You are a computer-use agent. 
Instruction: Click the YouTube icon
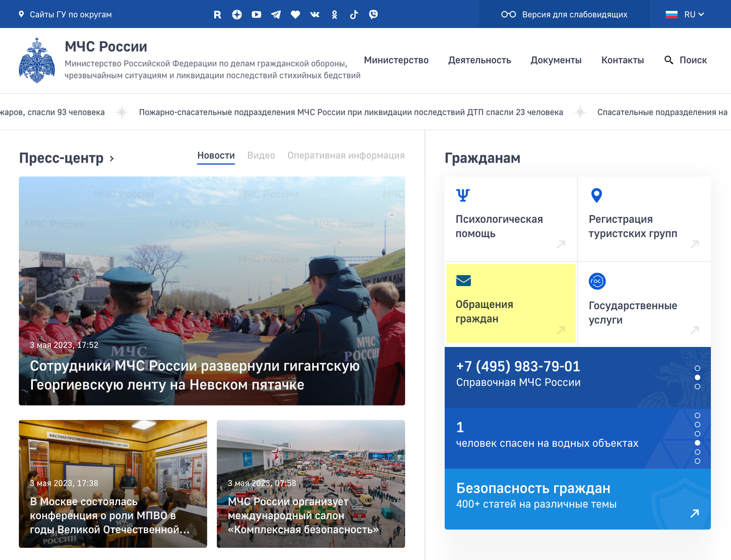coord(256,15)
